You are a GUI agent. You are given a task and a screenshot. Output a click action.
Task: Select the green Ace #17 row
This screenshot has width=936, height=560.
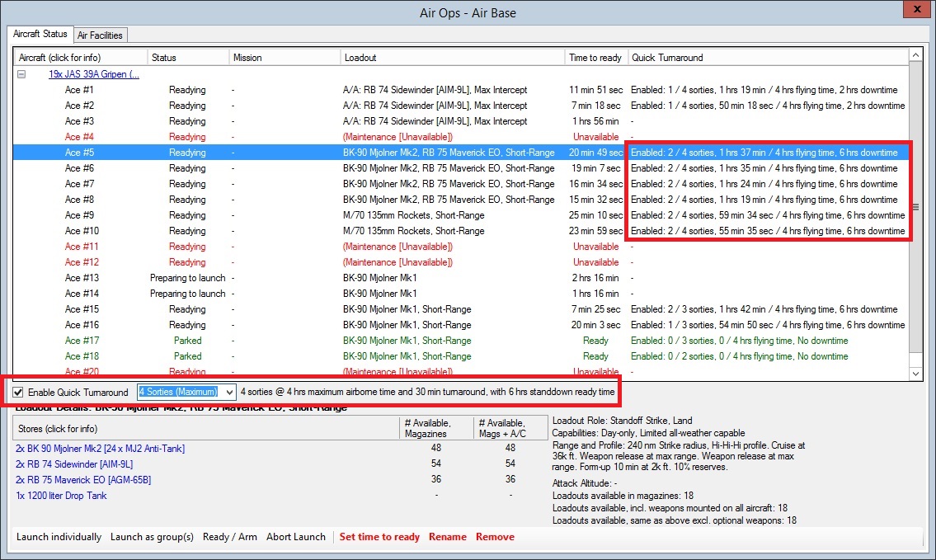pyautogui.click(x=461, y=341)
